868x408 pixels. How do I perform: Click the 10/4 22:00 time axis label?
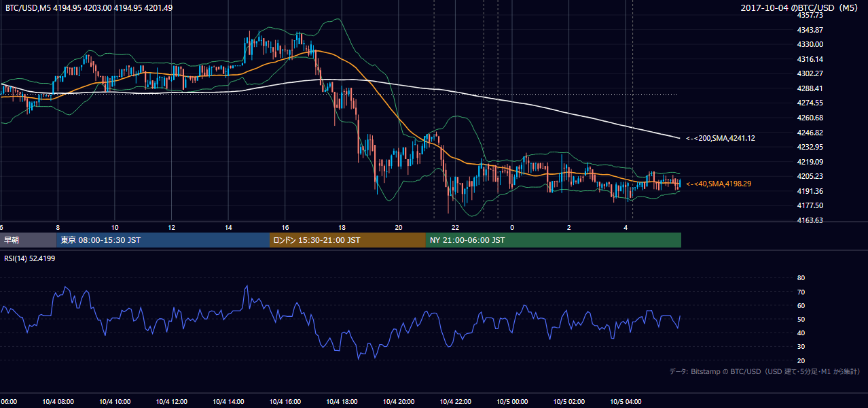(x=456, y=401)
